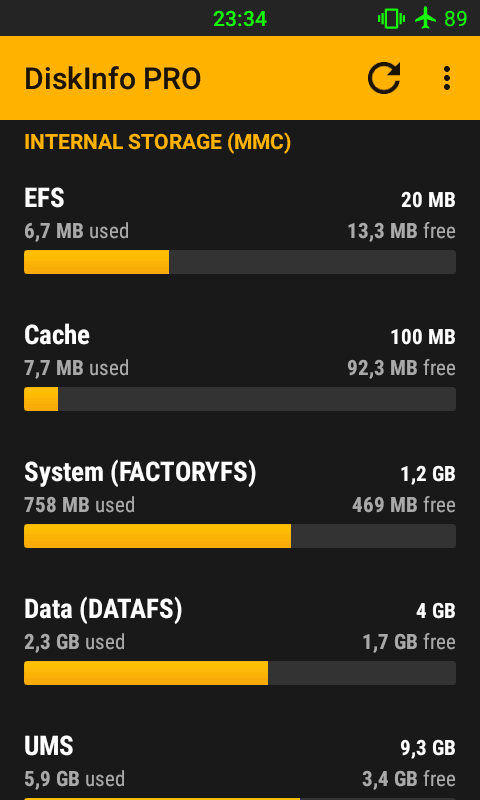The width and height of the screenshot is (480, 800).
Task: Select the UMS partition entry
Action: click(240, 765)
